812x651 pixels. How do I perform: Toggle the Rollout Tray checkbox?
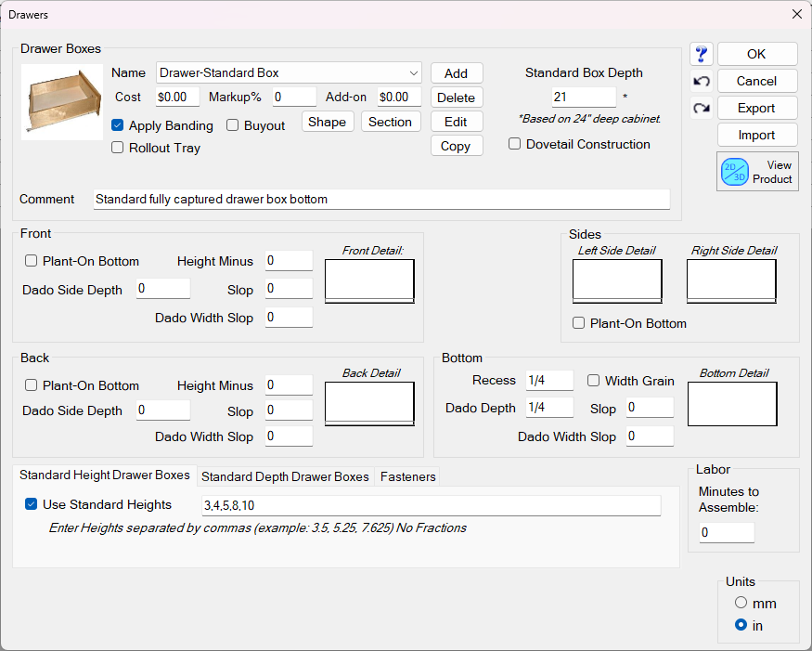click(x=118, y=148)
